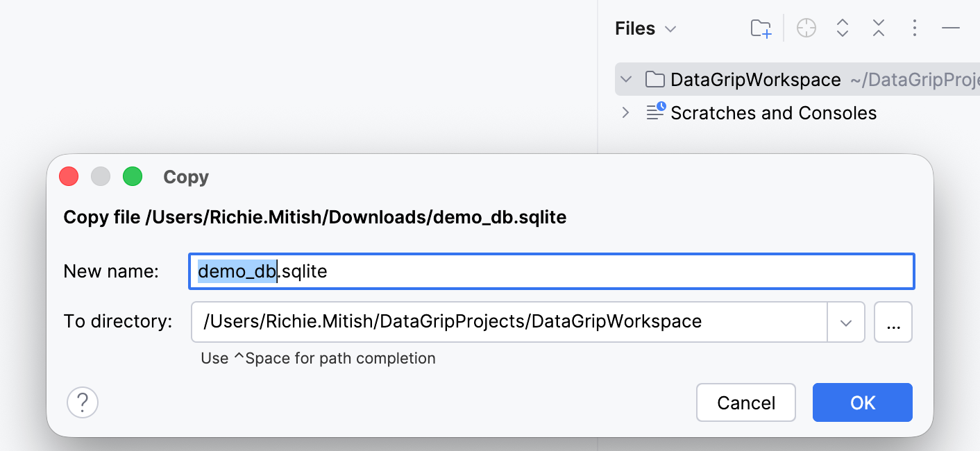Click the locate opened file crosshair icon
The height and width of the screenshot is (451, 980).
pos(806,28)
